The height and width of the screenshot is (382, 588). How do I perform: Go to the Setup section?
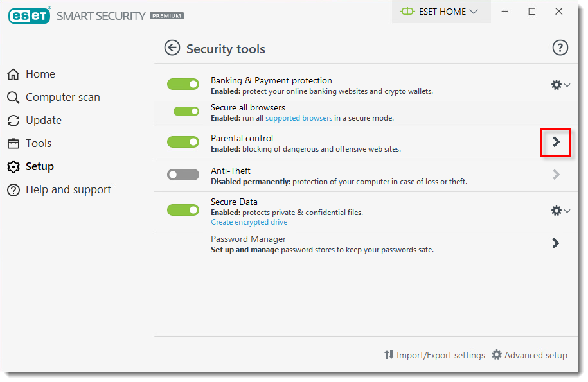point(39,167)
